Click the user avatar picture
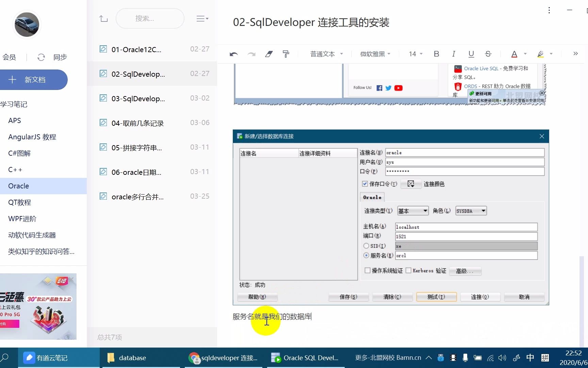The image size is (588, 368). (27, 25)
